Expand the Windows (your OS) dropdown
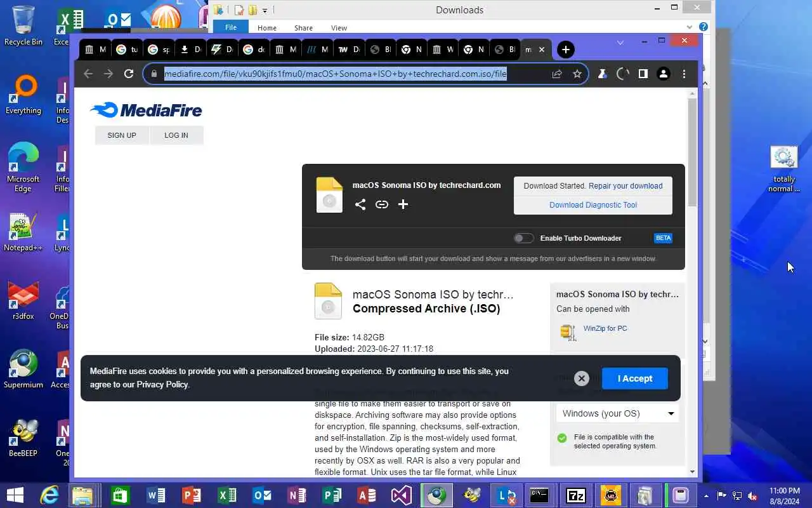The height and width of the screenshot is (508, 812). tap(618, 413)
